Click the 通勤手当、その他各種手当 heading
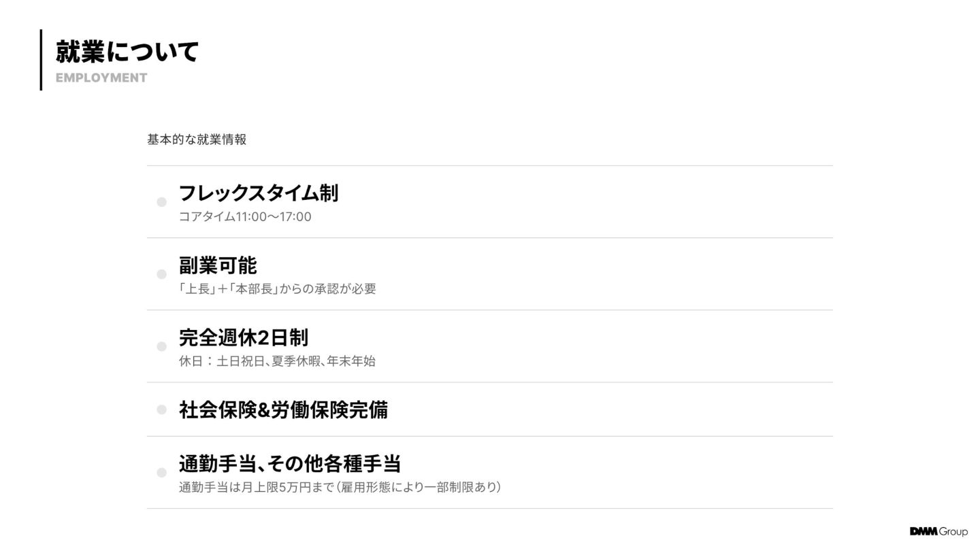This screenshot has width=980, height=551. pos(289,464)
